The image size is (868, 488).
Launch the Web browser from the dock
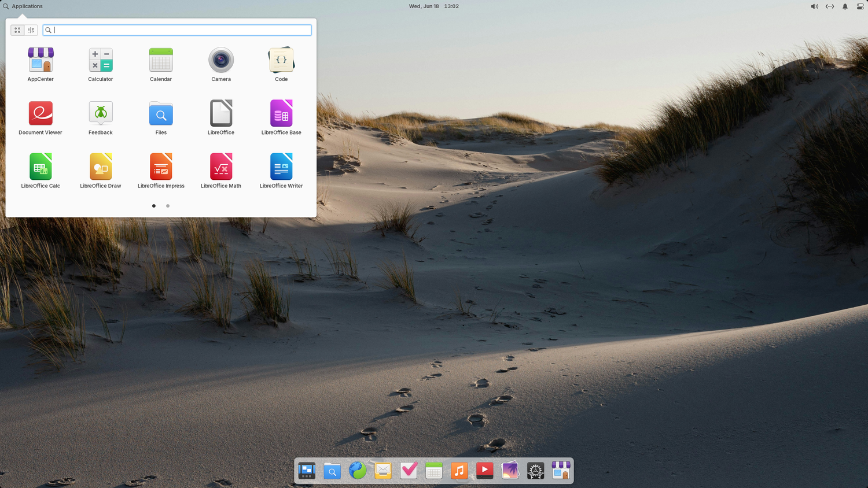tap(358, 471)
